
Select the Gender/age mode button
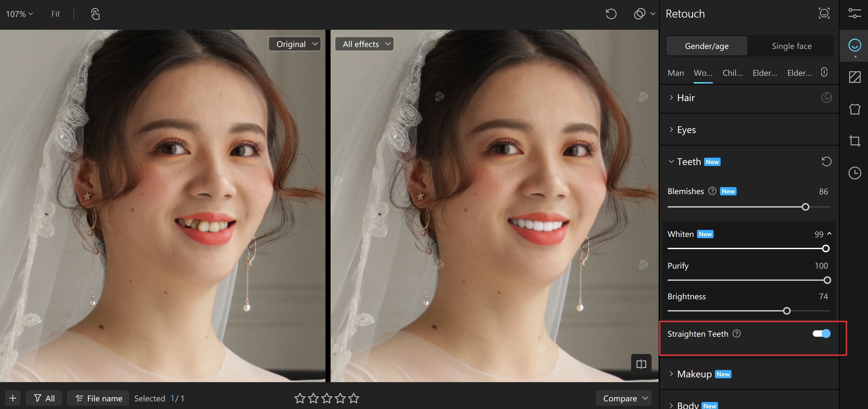[x=706, y=46]
